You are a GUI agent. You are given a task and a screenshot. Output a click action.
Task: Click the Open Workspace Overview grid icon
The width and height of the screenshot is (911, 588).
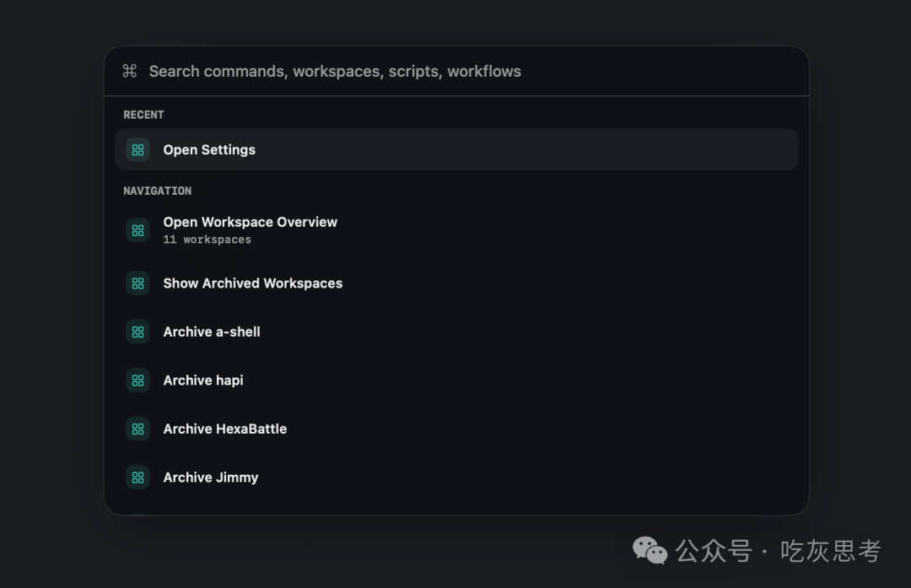click(137, 230)
